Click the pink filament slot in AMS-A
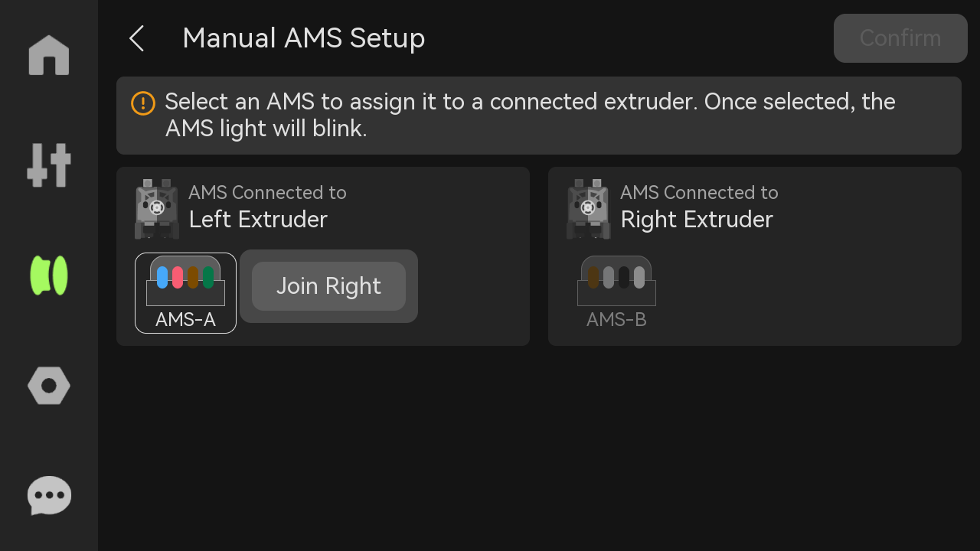 (x=178, y=277)
